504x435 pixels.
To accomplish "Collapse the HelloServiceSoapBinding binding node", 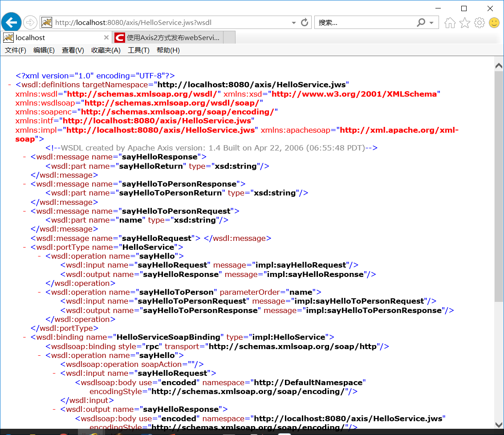I will click(24, 337).
